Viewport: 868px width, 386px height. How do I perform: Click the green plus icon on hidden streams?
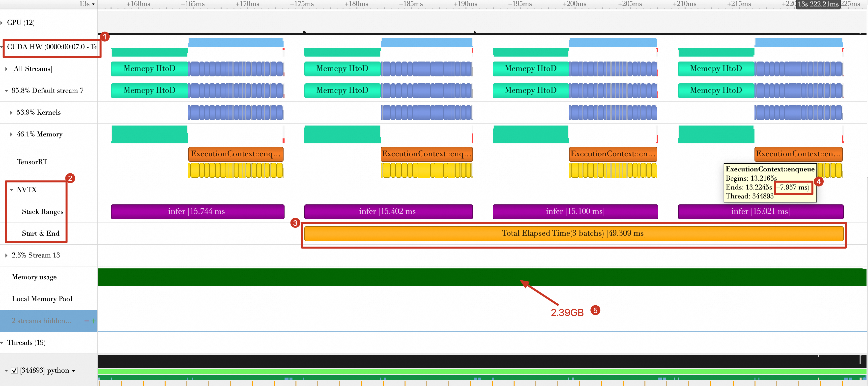pos(94,321)
